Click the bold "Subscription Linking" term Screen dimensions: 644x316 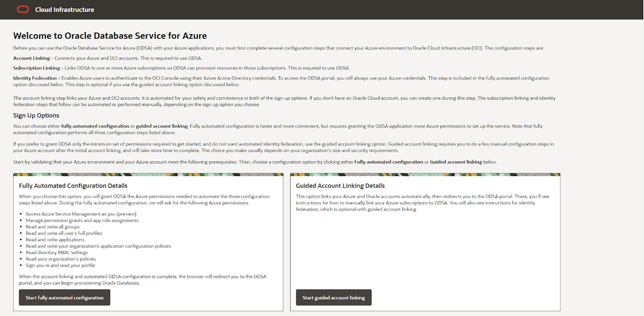point(37,68)
